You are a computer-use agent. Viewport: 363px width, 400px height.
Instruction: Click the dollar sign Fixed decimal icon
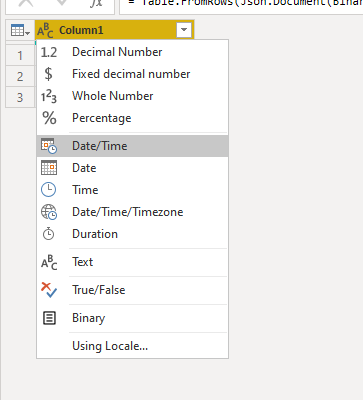click(48, 74)
